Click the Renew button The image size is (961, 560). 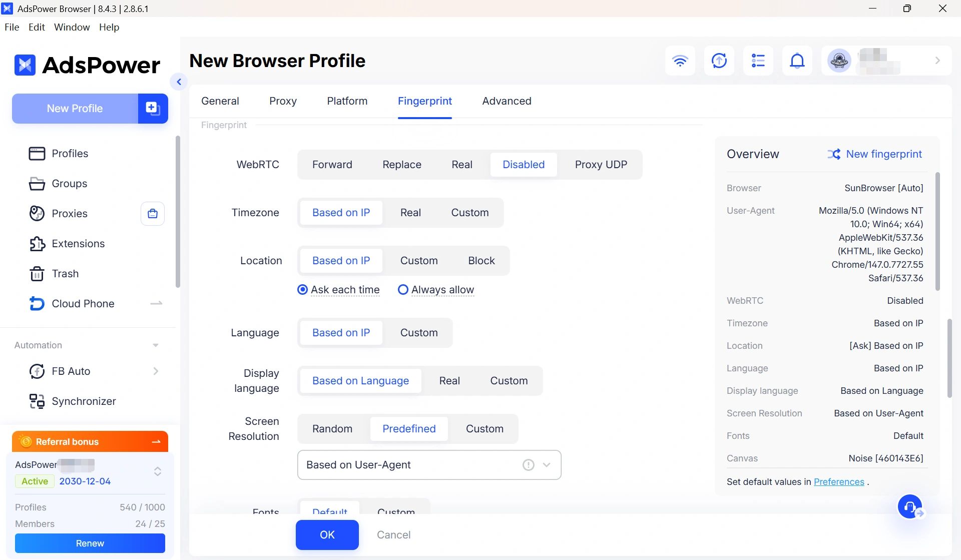tap(90, 543)
